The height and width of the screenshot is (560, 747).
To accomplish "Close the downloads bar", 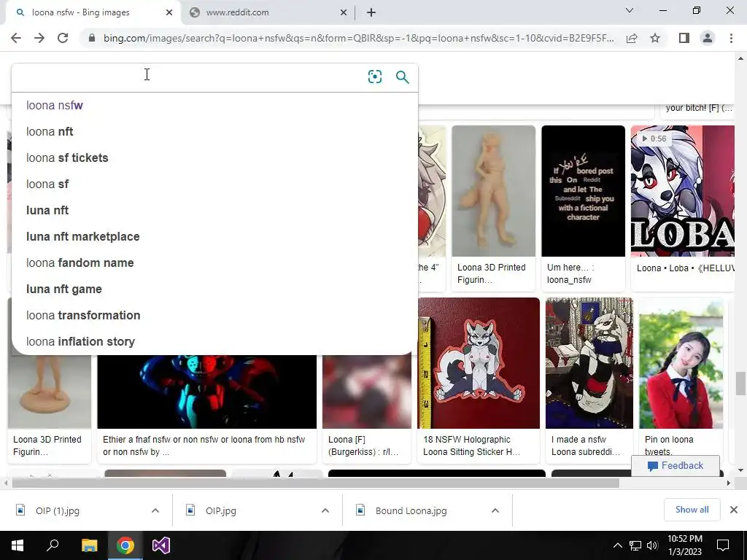I will tap(734, 510).
